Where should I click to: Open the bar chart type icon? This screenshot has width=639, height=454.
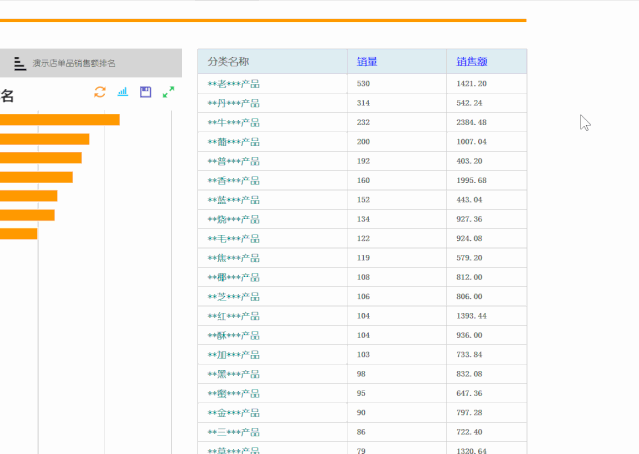coord(123,92)
